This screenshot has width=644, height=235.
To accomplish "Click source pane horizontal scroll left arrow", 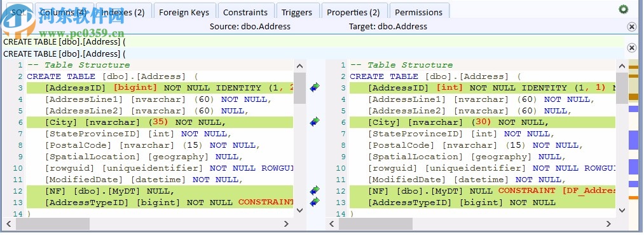I will click(x=8, y=224).
